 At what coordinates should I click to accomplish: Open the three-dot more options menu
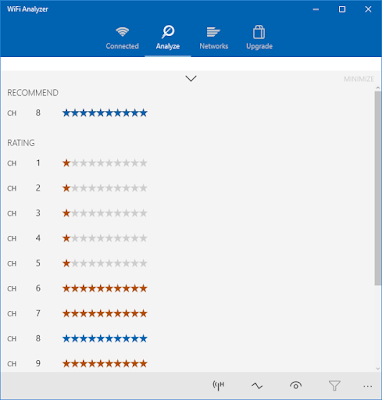(x=368, y=386)
